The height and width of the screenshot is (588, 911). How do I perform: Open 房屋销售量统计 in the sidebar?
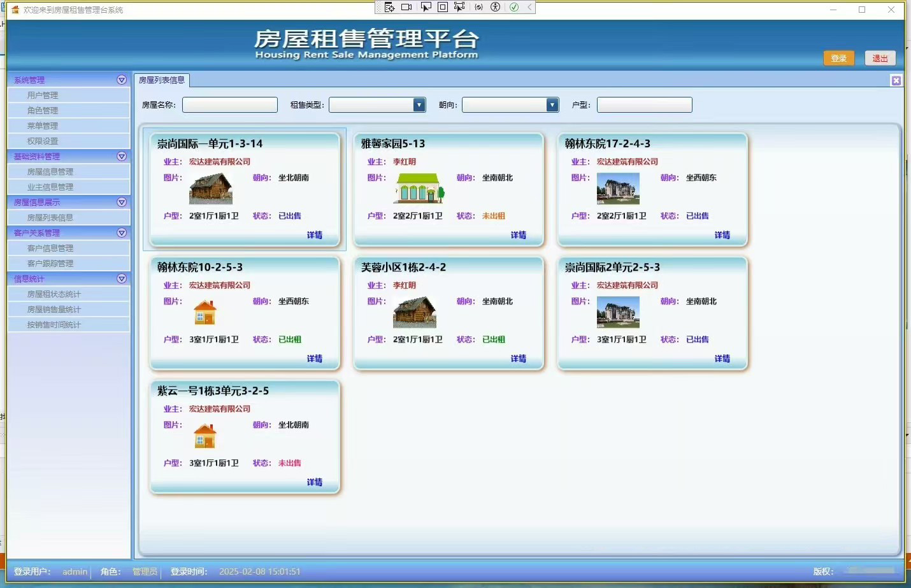click(54, 310)
